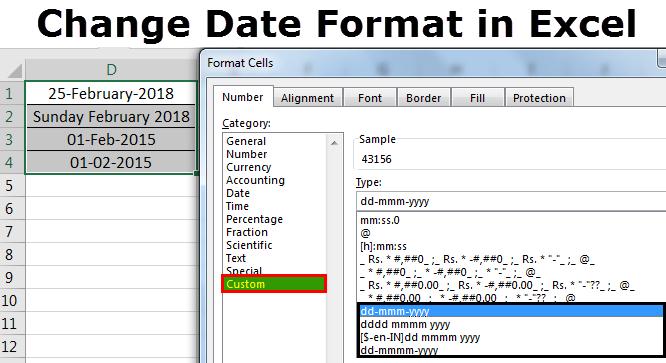Screen dimensions: 666x363
Task: Choose the Accounting category
Action: (255, 180)
